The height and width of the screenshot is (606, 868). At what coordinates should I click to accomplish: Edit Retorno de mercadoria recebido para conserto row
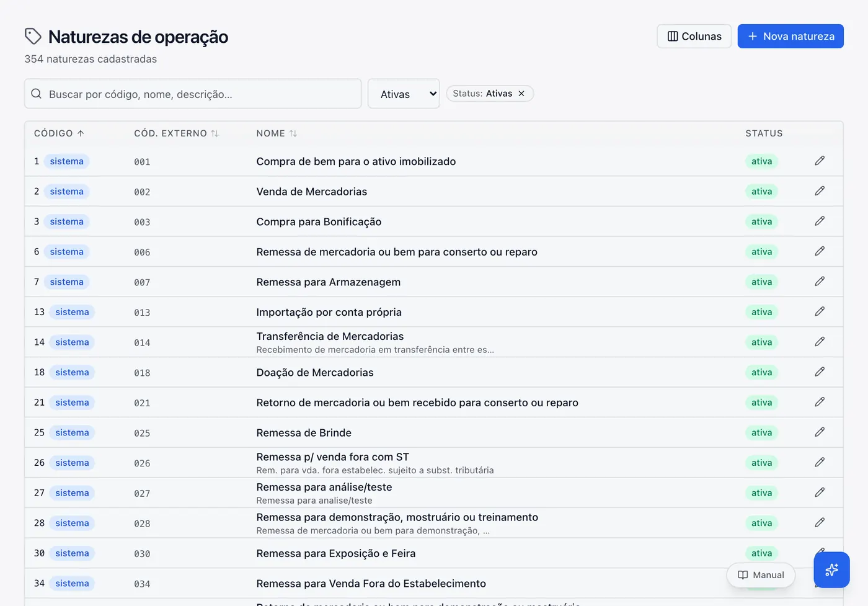pos(820,402)
